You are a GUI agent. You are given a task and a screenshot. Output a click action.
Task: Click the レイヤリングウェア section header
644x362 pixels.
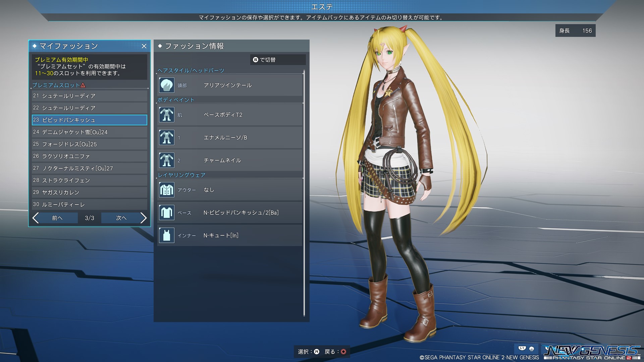tap(181, 175)
